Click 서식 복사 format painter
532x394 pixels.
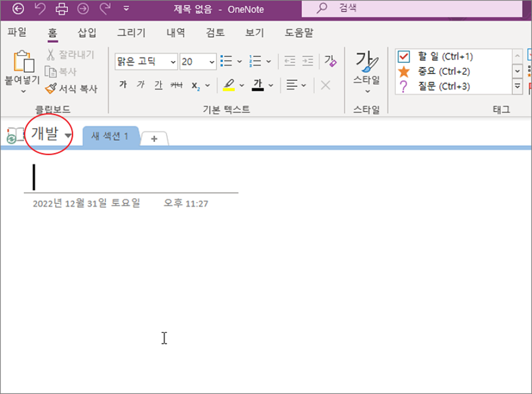(x=72, y=89)
